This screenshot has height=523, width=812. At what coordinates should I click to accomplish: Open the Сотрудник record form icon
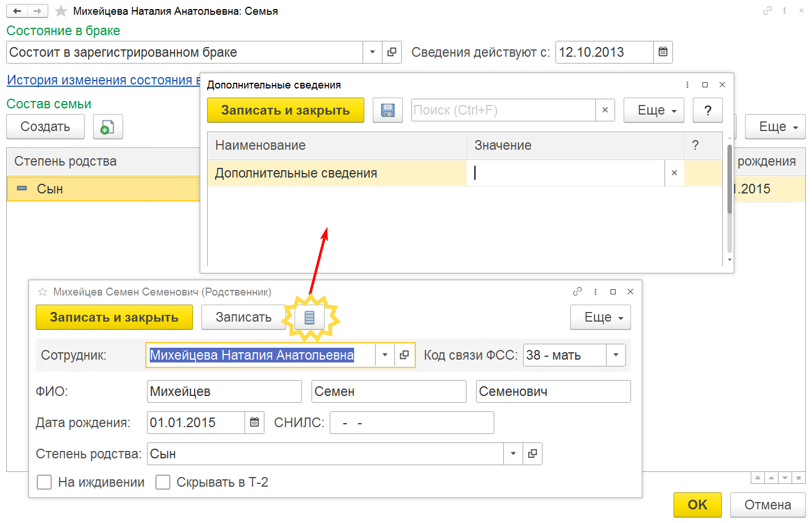(404, 355)
